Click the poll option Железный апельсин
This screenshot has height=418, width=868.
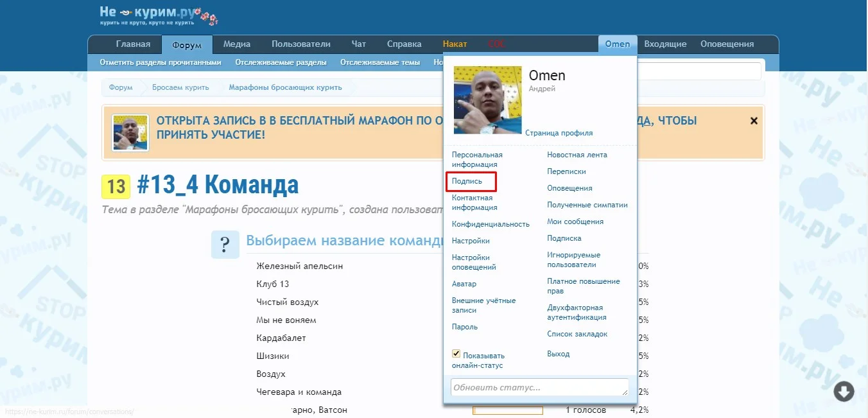300,266
